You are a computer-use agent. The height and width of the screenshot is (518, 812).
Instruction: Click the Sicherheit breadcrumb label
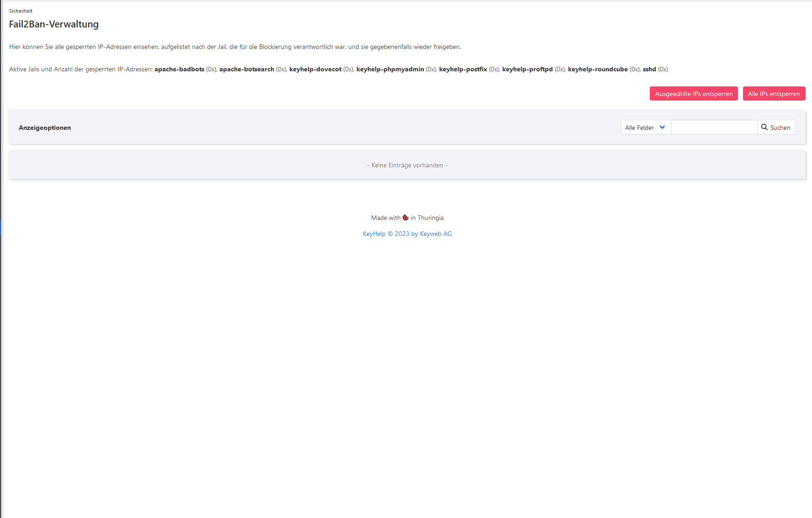(21, 11)
